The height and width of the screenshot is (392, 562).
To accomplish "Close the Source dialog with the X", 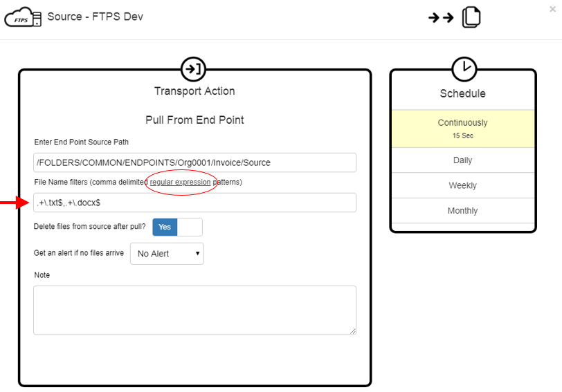I will pyautogui.click(x=552, y=9).
